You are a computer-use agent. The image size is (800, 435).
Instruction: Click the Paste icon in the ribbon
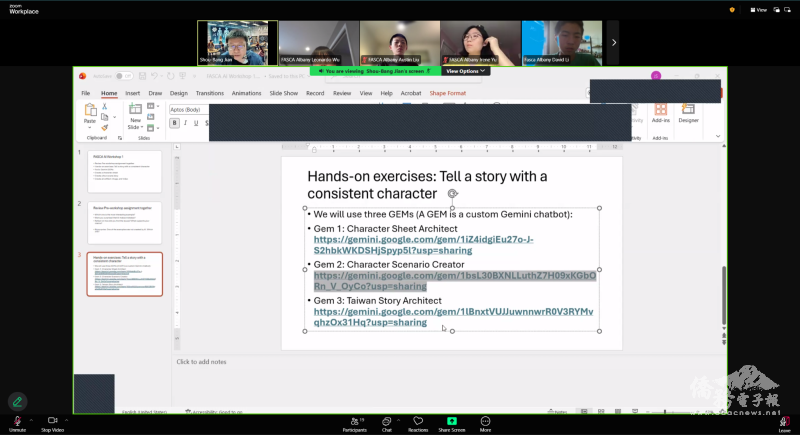click(x=91, y=112)
